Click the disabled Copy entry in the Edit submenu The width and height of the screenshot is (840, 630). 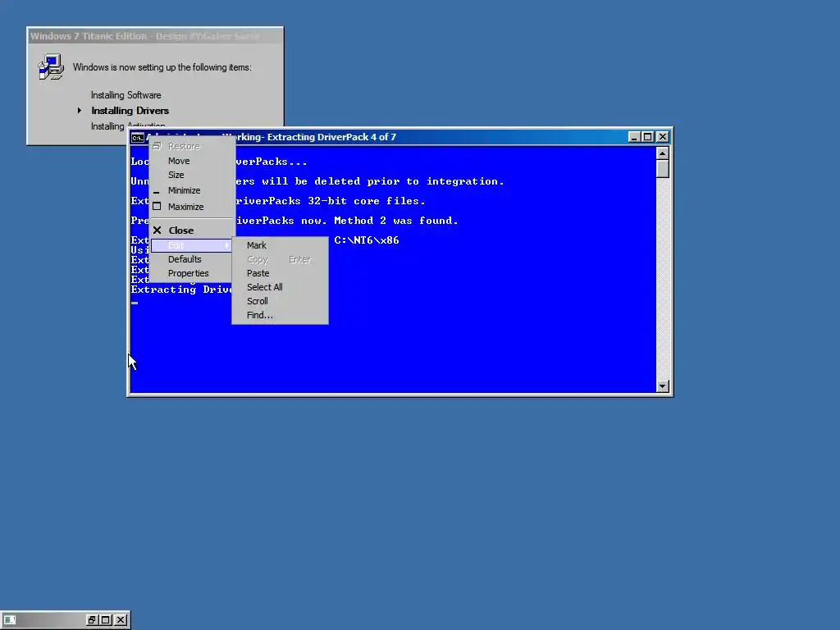[x=280, y=259]
